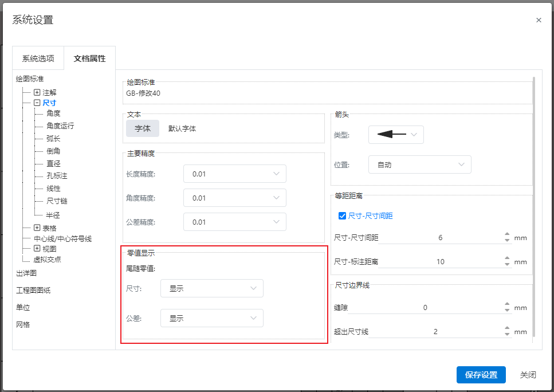Click the 默认字体 font label

(182, 129)
